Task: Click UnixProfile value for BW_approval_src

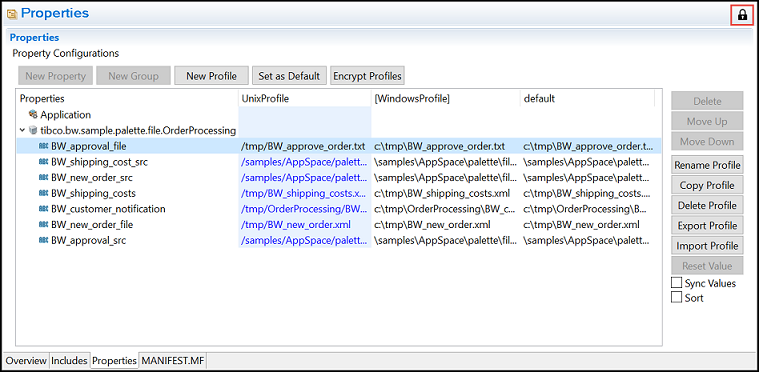Action: (x=304, y=240)
